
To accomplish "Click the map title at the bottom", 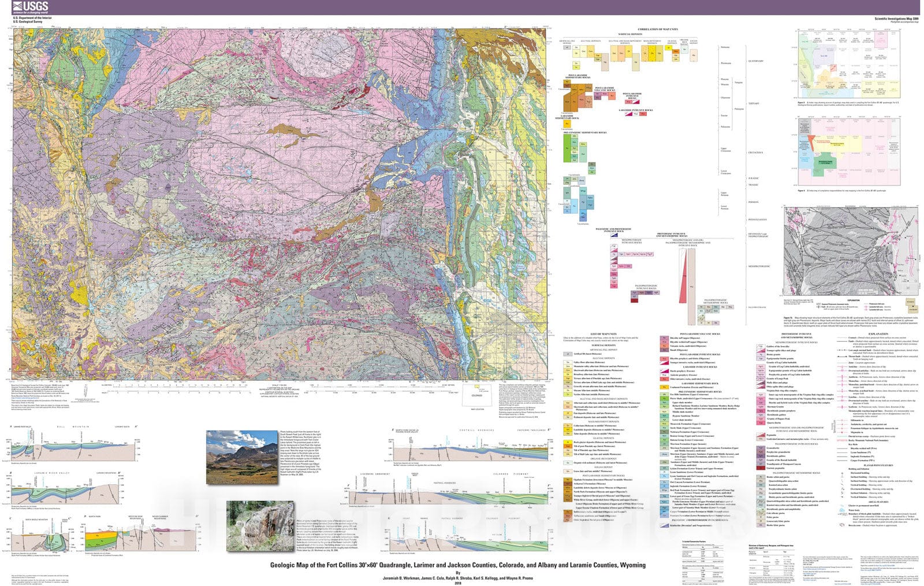I will tap(457, 565).
